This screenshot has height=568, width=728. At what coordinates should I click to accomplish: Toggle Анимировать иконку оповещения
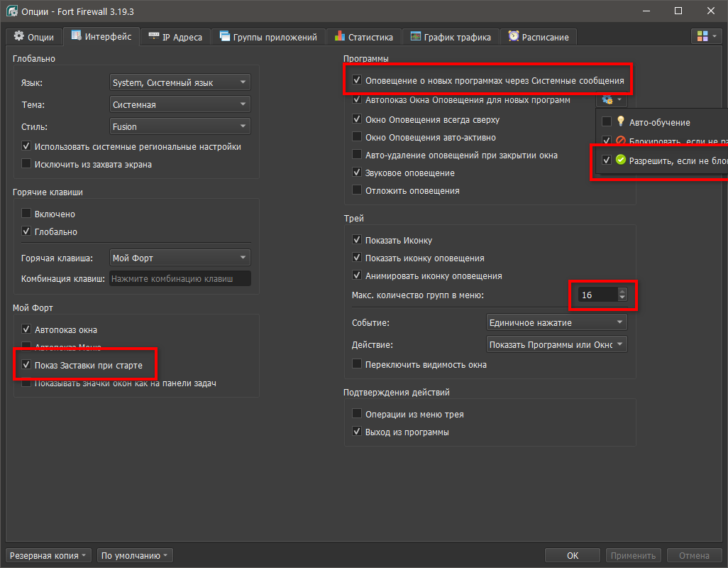coord(427,275)
